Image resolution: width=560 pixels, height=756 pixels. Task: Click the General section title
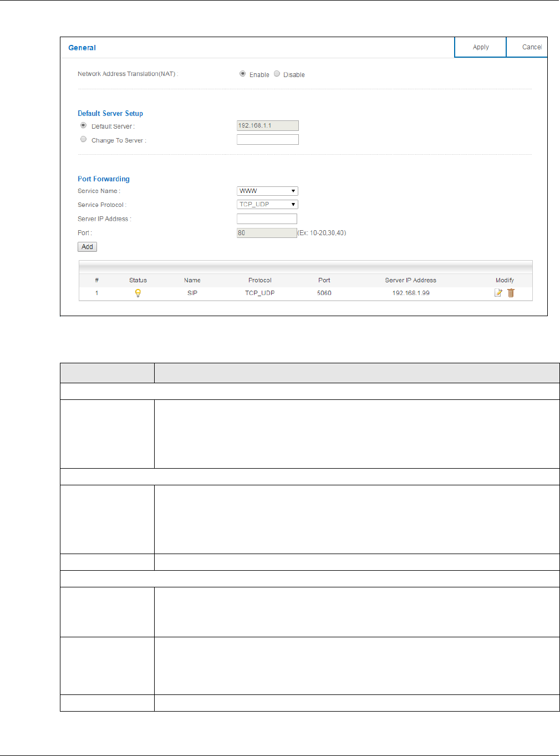(x=82, y=48)
